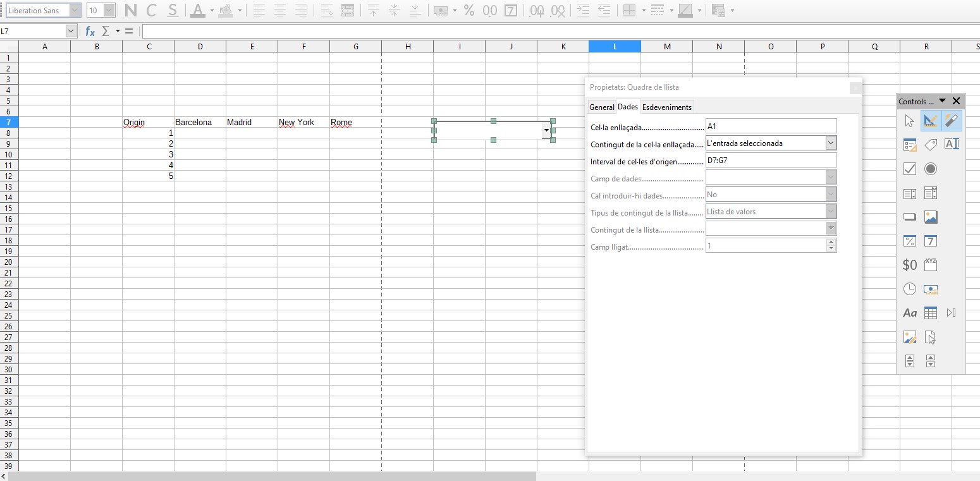
Task: Open the Name Box dropdown showing L7
Action: pyautogui.click(x=70, y=31)
